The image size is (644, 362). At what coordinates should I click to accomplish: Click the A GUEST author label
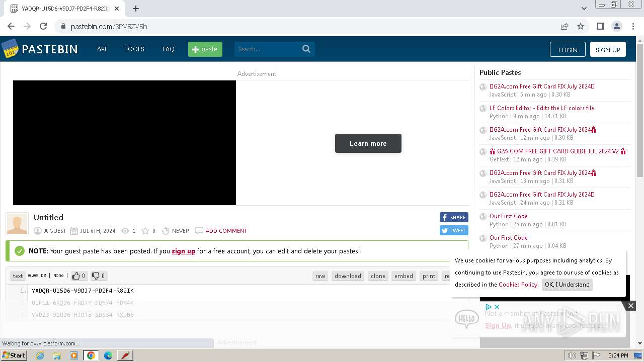[x=55, y=231]
